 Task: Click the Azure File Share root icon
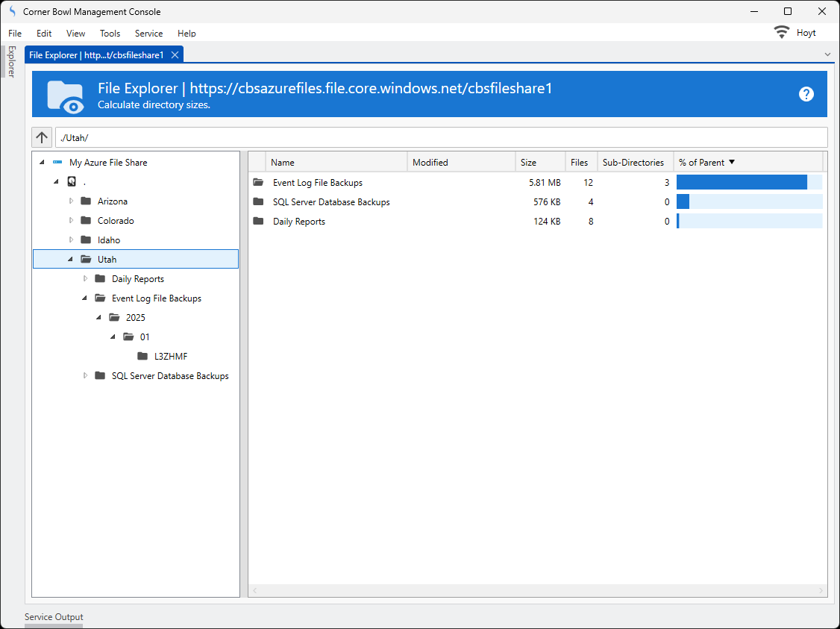pos(57,163)
